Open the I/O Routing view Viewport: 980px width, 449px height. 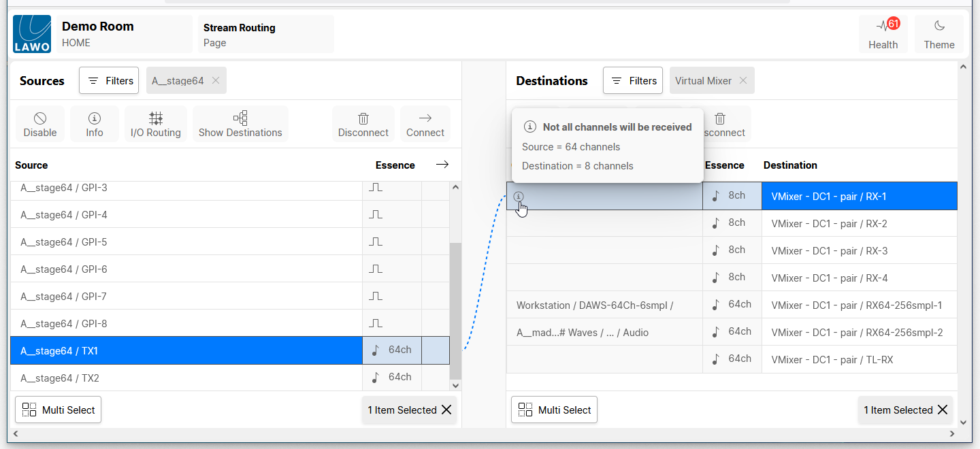point(156,124)
